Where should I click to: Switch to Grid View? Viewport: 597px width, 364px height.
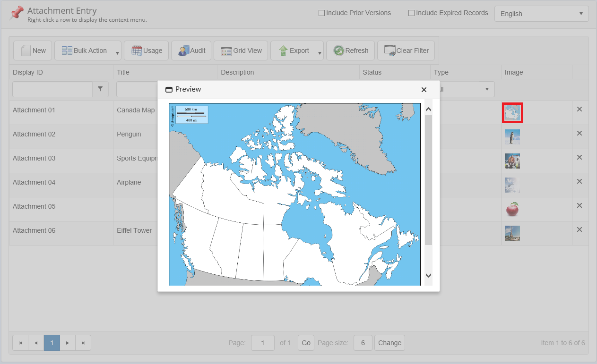[241, 51]
